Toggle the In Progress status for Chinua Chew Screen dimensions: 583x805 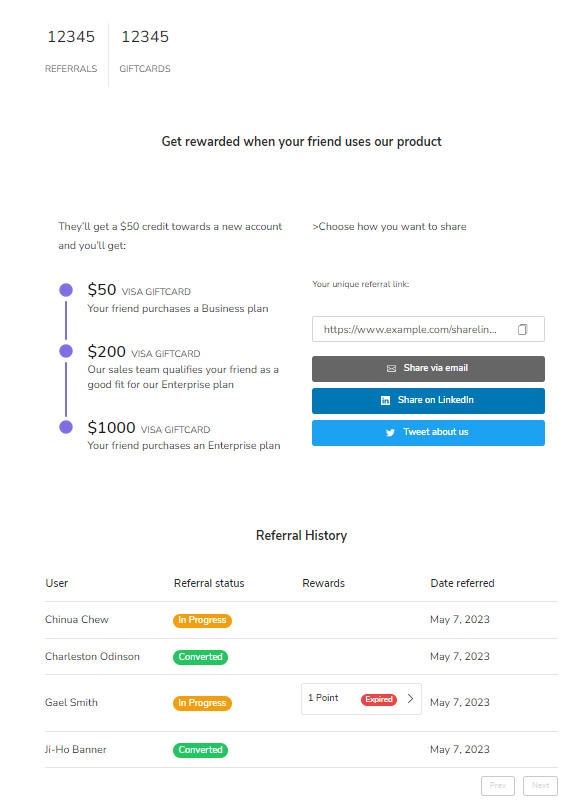(x=202, y=619)
